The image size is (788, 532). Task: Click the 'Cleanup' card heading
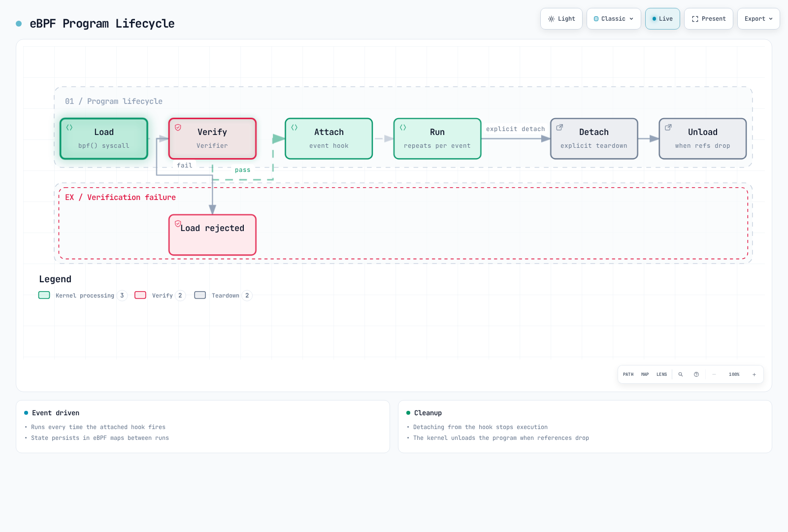click(x=428, y=413)
